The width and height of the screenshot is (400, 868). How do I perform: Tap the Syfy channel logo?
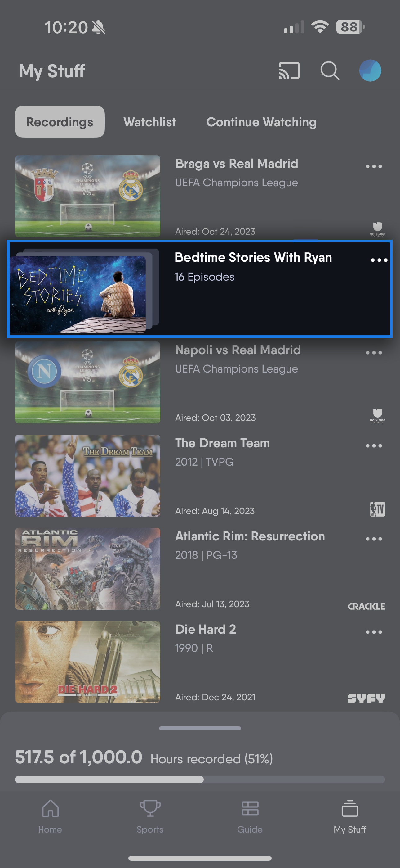click(x=366, y=698)
